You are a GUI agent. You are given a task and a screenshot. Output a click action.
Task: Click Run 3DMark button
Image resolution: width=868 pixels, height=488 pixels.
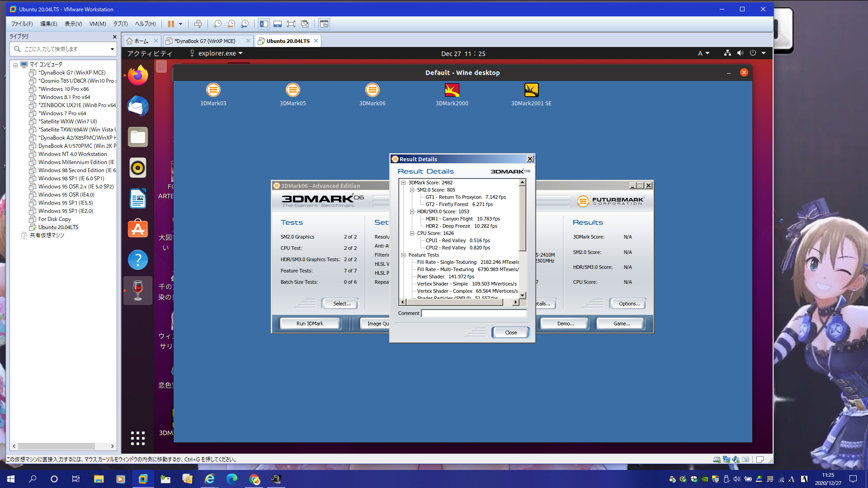click(310, 324)
